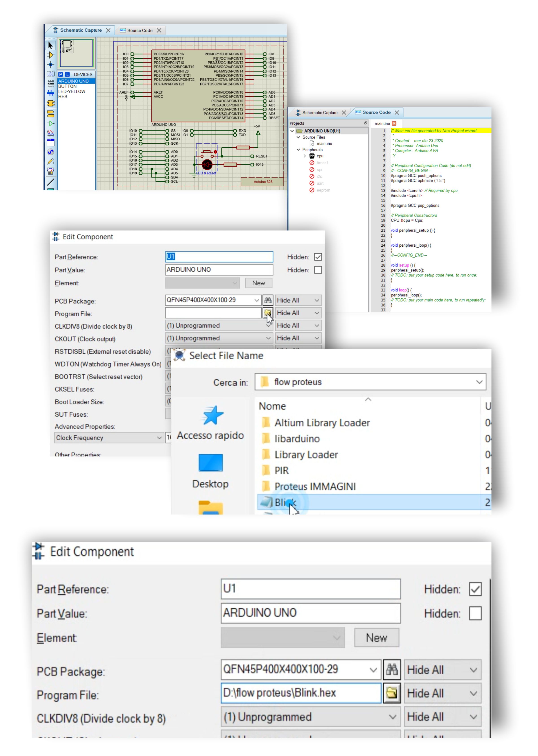Click the L library button beside DEVICES
This screenshot has height=756, width=538.
point(67,74)
